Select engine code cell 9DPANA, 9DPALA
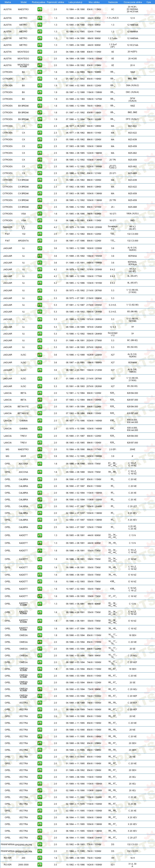Viewport: 155px width, 868px height. (132, 263)
